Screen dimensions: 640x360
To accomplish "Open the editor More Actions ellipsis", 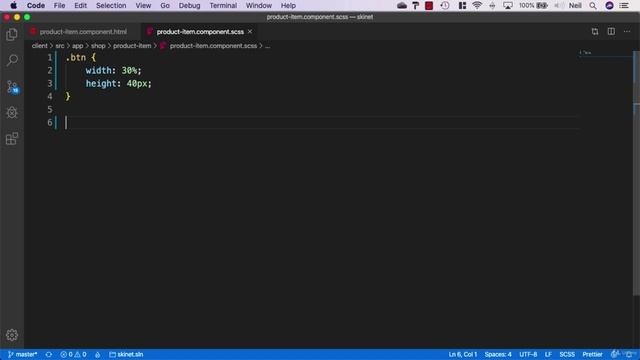I will click(627, 31).
